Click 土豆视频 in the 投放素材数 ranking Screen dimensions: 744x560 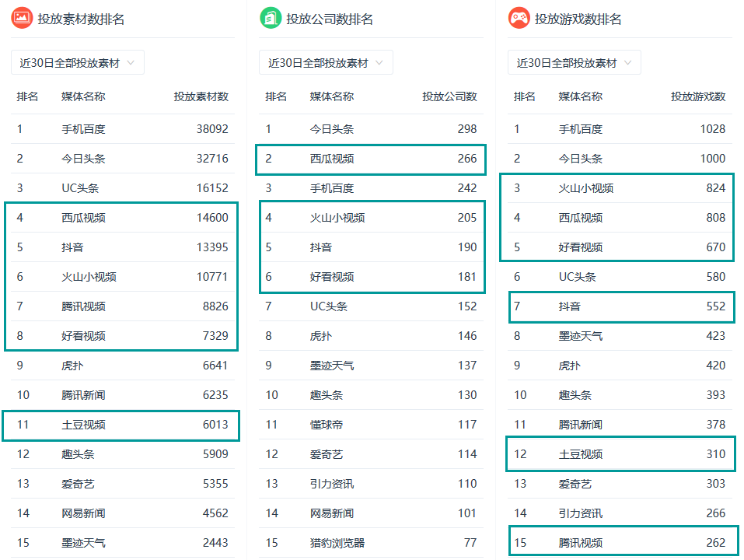pyautogui.click(x=83, y=425)
